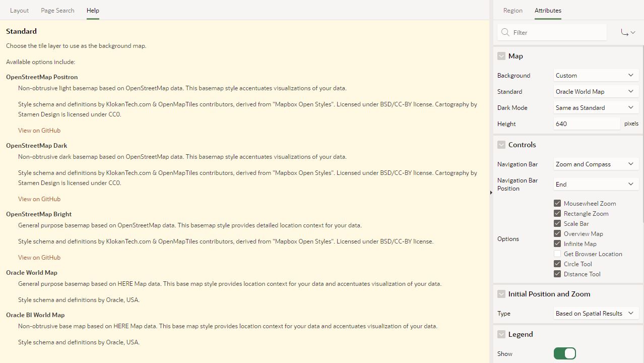Click the OpenStreetMap Positron heading
The height and width of the screenshot is (363, 644).
[42, 77]
